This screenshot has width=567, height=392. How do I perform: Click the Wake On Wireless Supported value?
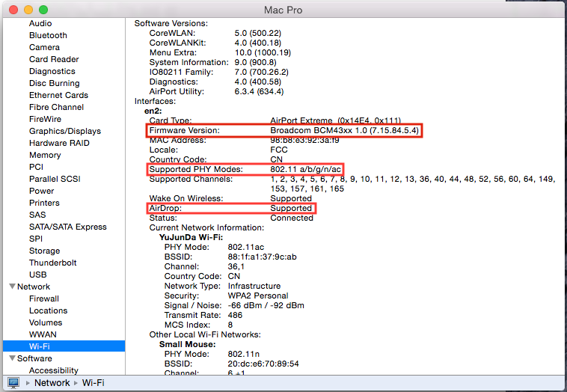(x=291, y=198)
